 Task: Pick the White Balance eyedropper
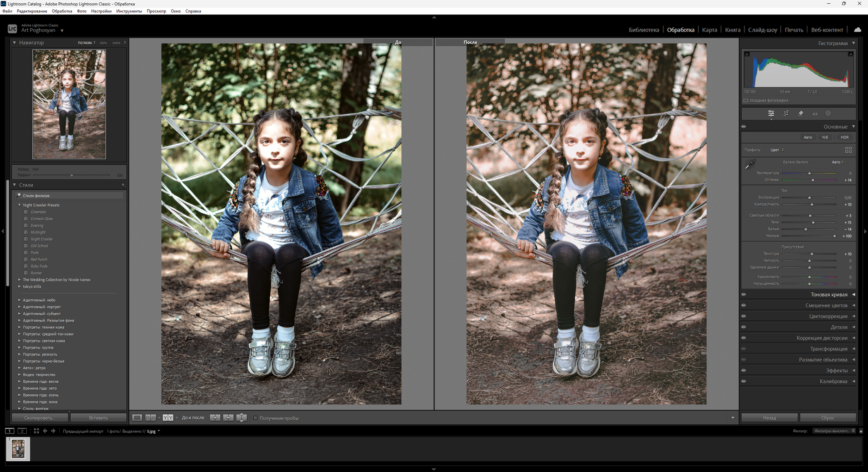point(750,164)
